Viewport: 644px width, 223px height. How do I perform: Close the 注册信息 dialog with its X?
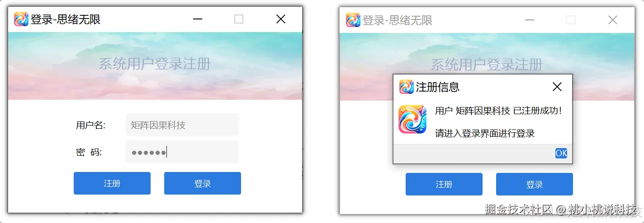pyautogui.click(x=557, y=87)
